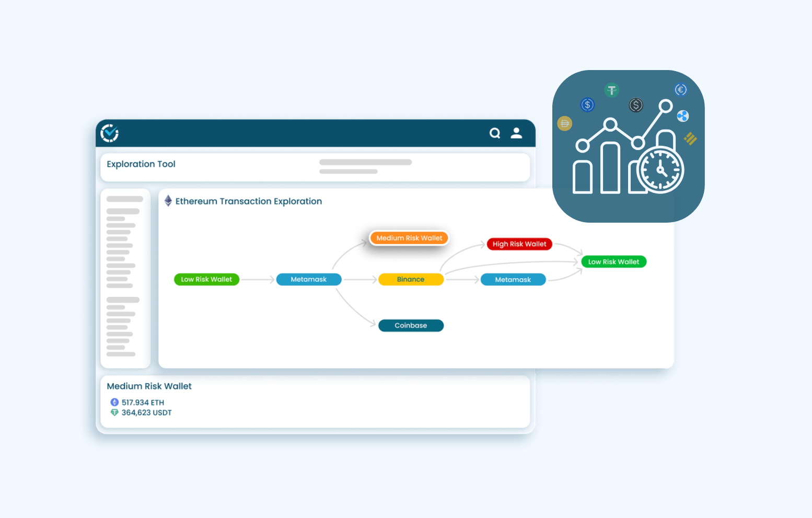Click the 517.934 ETH balance

143,402
